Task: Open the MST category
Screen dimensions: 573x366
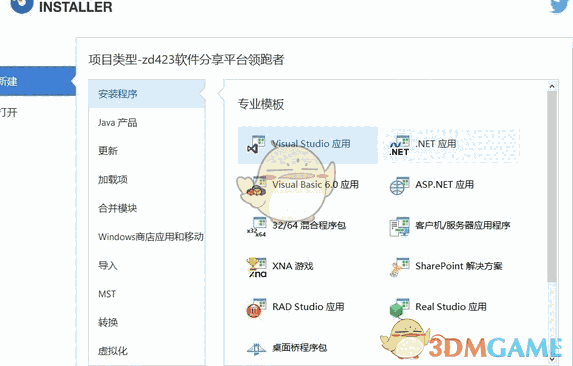Action: click(x=147, y=294)
